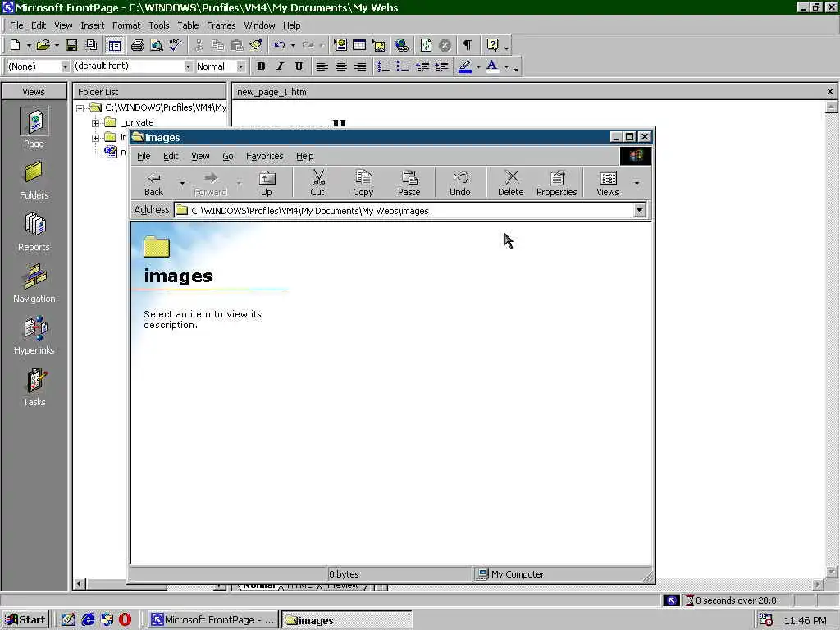Open the (default font) dropdown
Viewport: 840px width, 630px height.
(188, 66)
